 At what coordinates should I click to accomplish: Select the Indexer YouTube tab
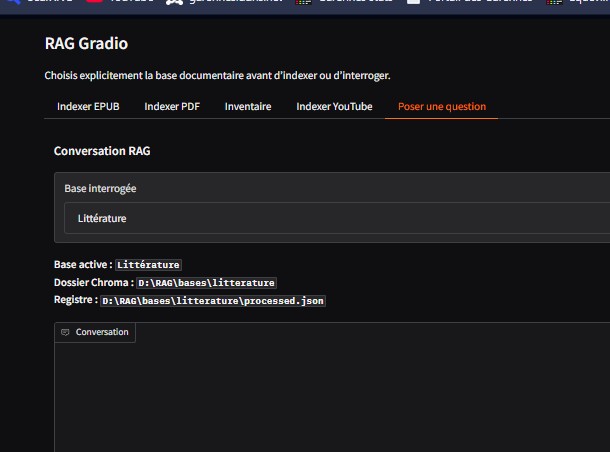[334, 107]
